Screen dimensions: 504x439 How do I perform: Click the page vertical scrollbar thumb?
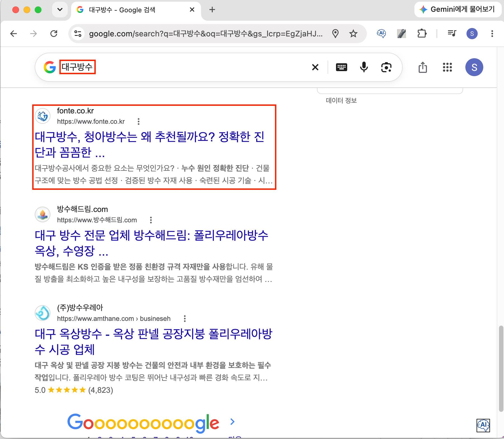point(501,368)
